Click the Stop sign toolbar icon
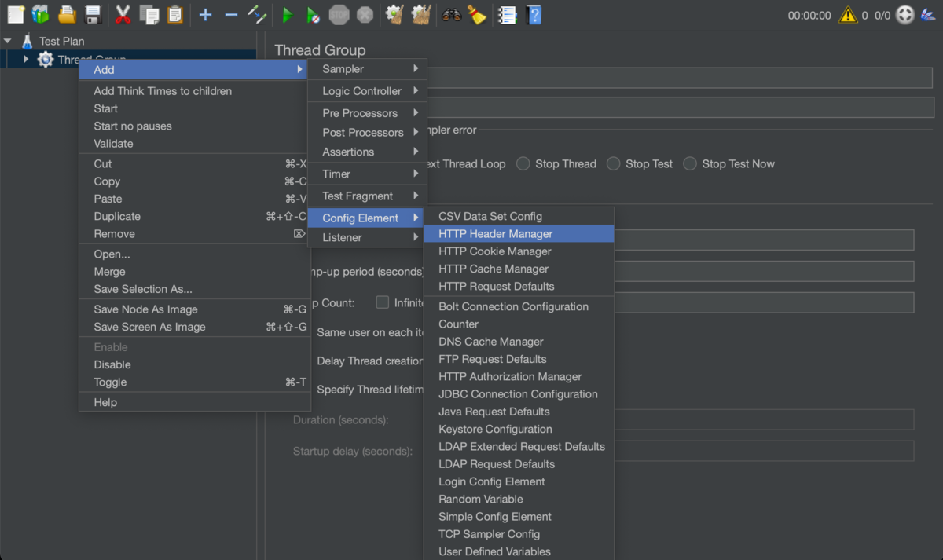The height and width of the screenshot is (560, 943). coord(339,14)
